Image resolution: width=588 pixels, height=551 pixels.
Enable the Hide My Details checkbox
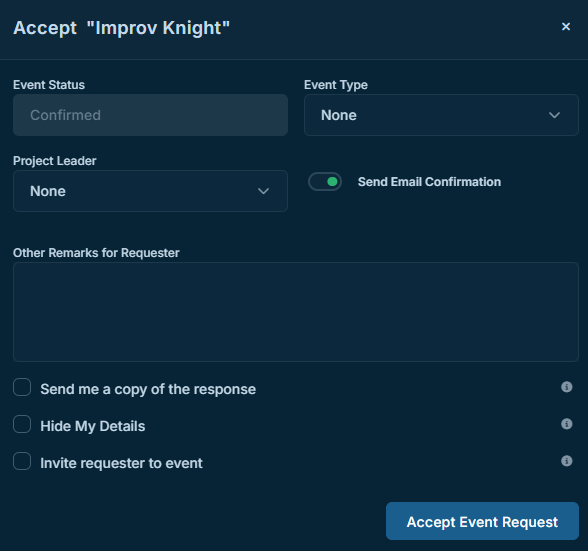click(x=22, y=424)
